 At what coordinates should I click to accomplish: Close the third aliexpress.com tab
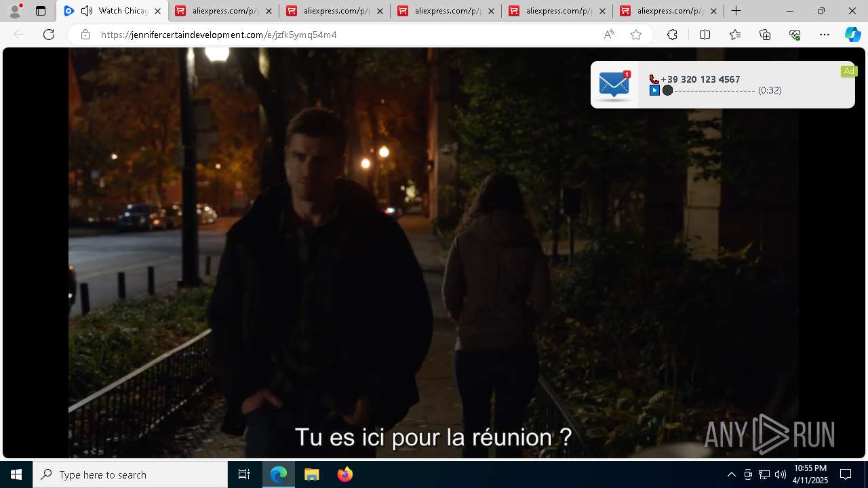point(491,11)
